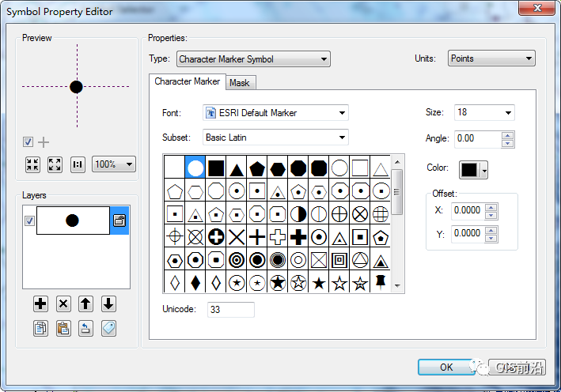Open the Size dropdown
Viewport: 561px width, 392px height.
[x=484, y=112]
